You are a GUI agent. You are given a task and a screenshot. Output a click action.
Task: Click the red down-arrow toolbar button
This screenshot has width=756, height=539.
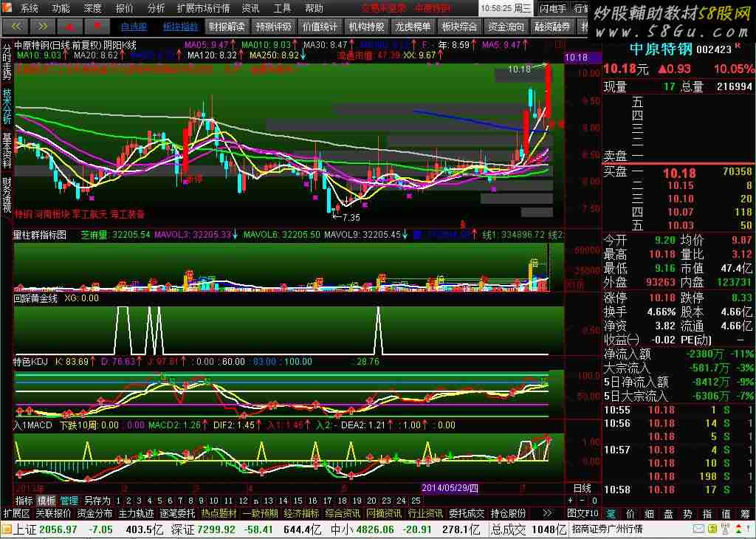(97, 27)
